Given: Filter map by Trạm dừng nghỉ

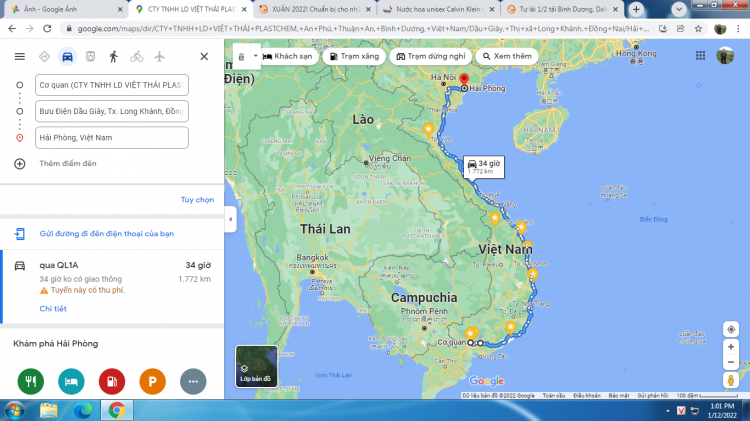Looking at the screenshot, I should (431, 56).
